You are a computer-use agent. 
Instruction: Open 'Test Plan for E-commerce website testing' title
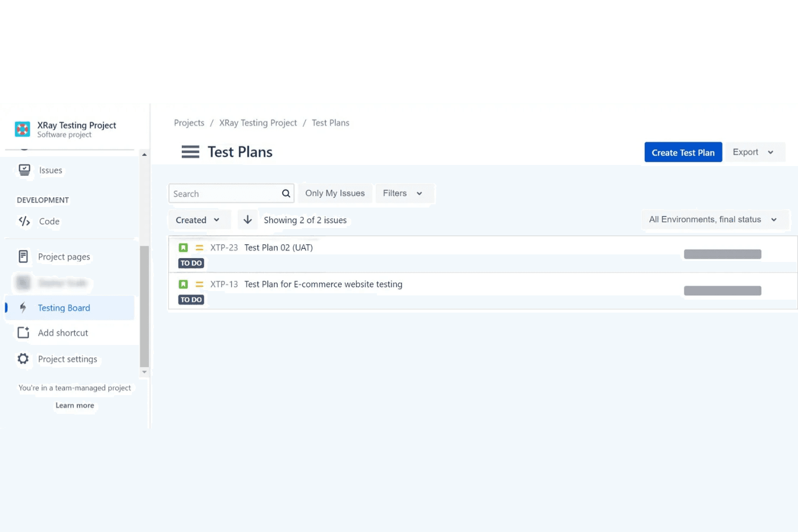[x=324, y=284]
